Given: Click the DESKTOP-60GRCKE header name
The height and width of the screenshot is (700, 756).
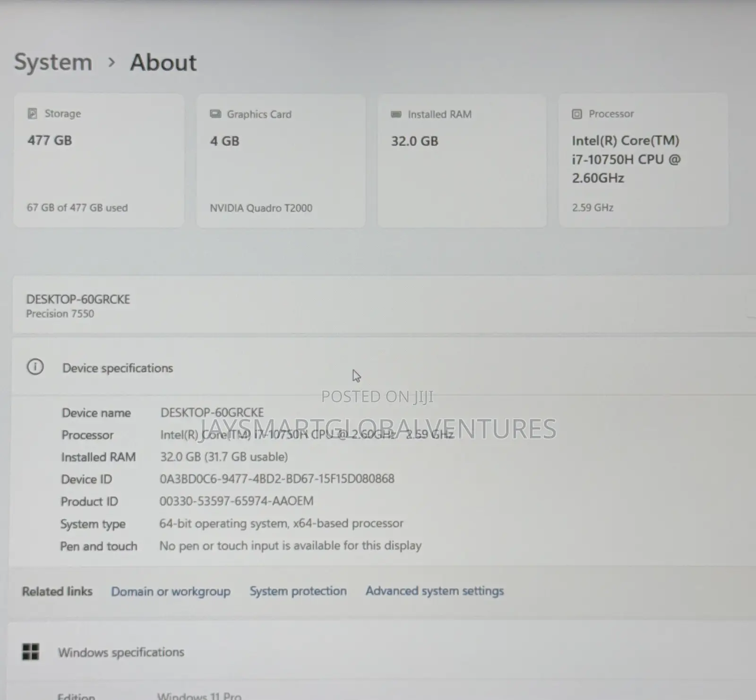Looking at the screenshot, I should pos(78,299).
